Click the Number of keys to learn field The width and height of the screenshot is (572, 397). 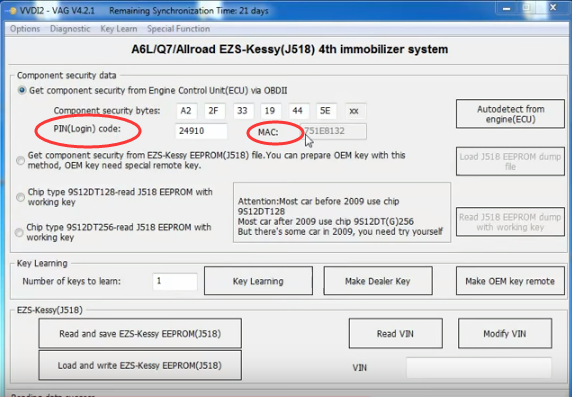(x=175, y=281)
